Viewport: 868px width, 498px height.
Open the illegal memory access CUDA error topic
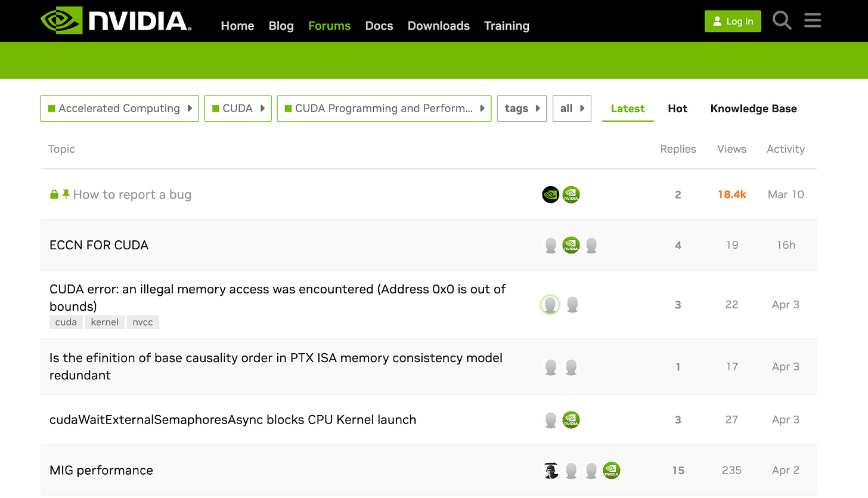278,298
